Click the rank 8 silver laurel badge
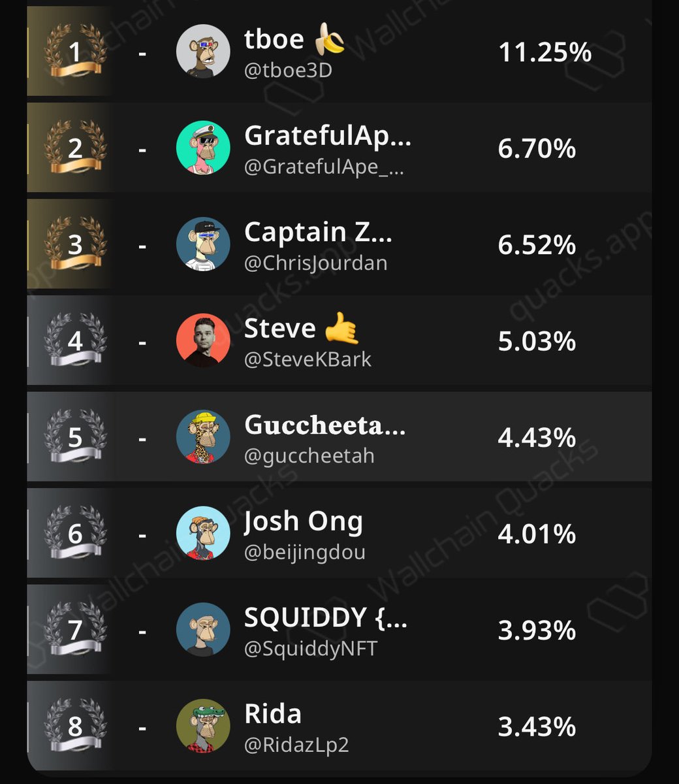 point(75,726)
